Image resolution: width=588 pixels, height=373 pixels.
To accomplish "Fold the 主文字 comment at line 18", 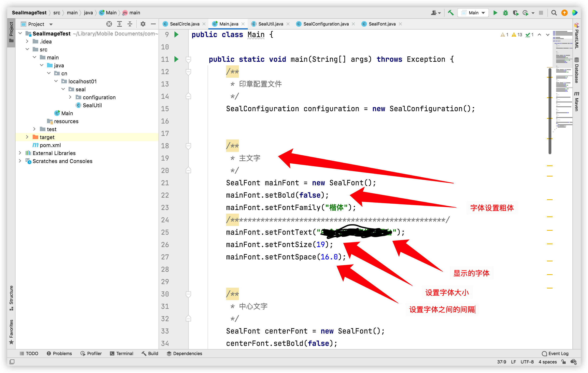I will 188,146.
